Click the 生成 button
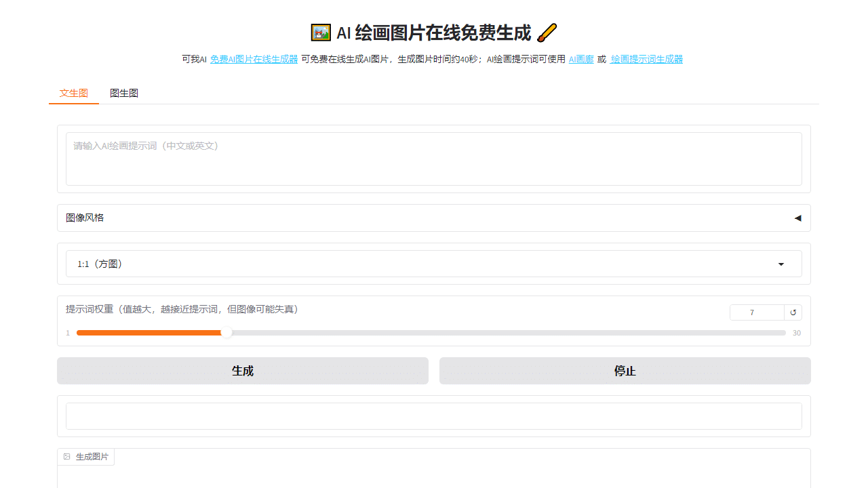The image size is (868, 488). (x=243, y=371)
